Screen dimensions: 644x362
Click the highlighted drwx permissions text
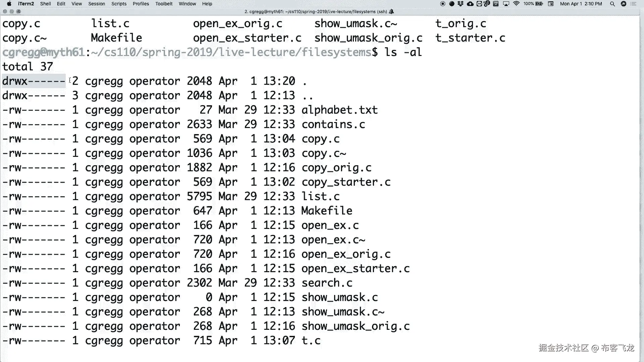tap(34, 81)
